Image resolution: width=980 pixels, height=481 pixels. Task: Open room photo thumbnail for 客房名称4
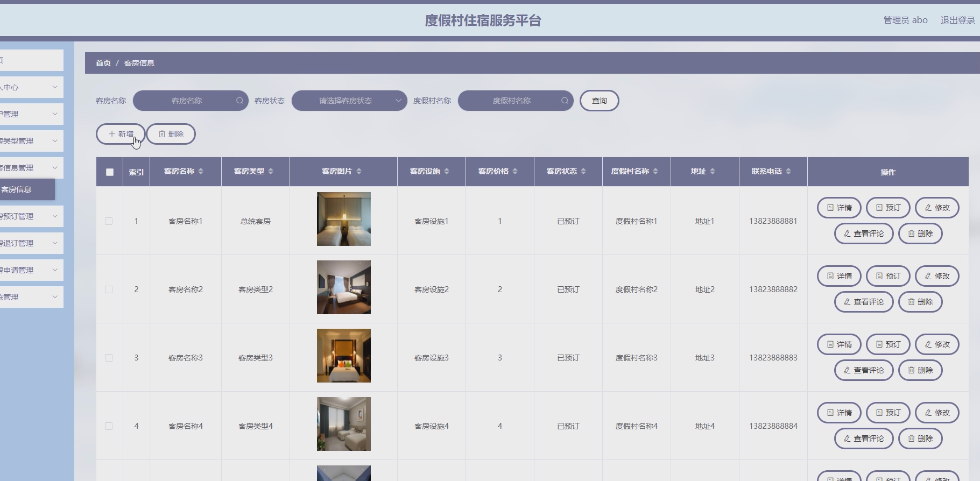(344, 424)
